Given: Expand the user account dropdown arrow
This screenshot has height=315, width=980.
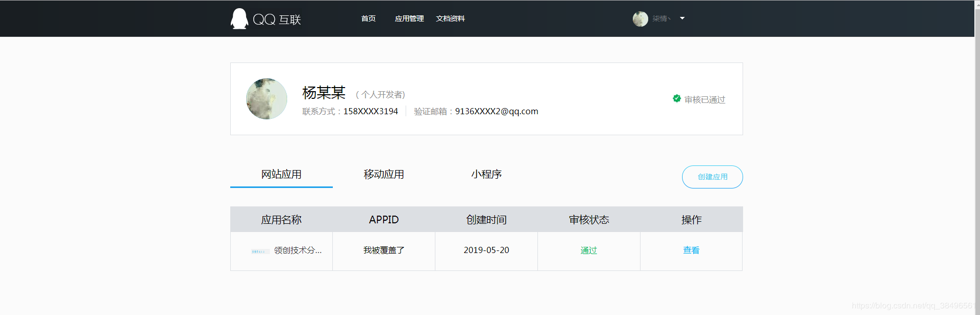Looking at the screenshot, I should pos(682,18).
